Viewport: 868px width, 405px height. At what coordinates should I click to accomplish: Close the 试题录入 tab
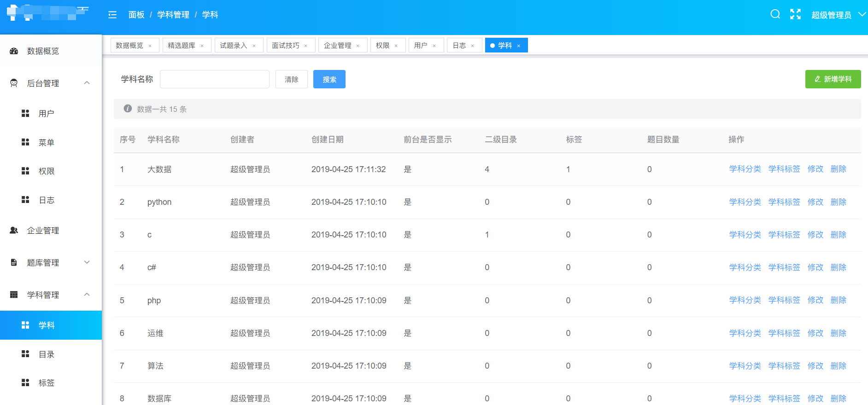(254, 46)
